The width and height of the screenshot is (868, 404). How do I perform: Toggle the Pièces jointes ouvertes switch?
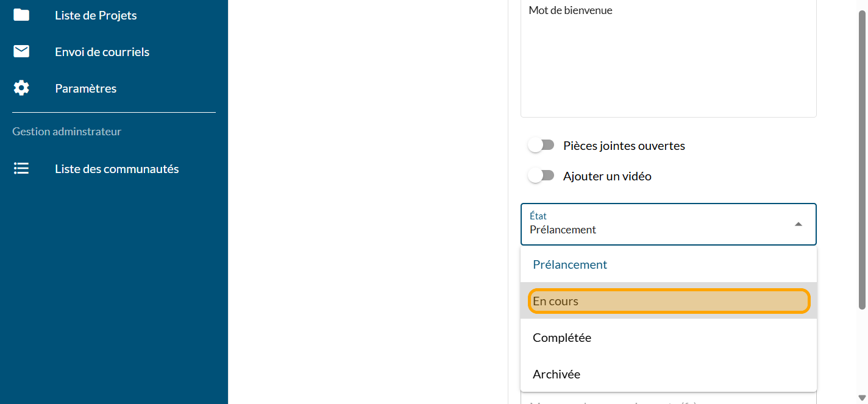click(541, 146)
